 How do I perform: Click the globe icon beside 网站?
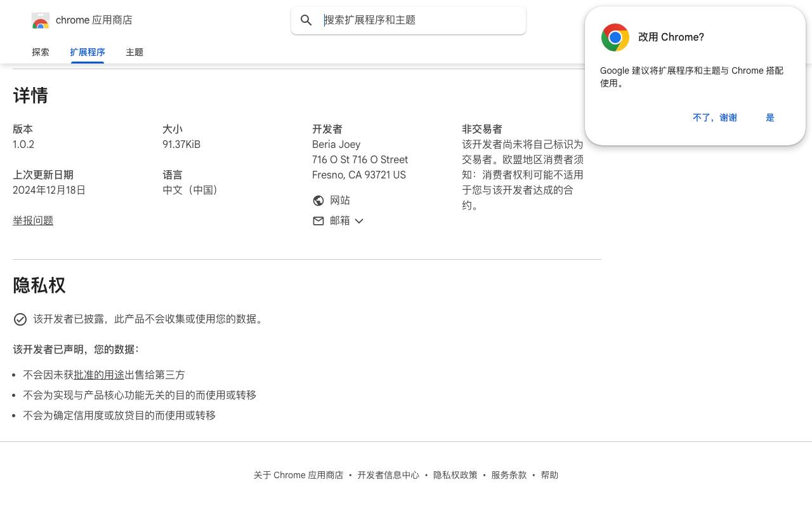(x=318, y=201)
